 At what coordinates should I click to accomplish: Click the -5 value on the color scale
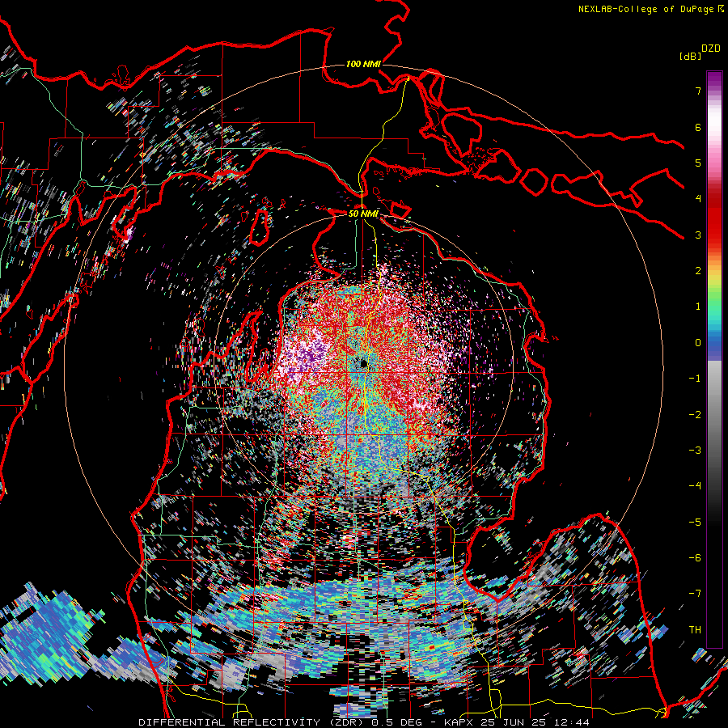(695, 523)
